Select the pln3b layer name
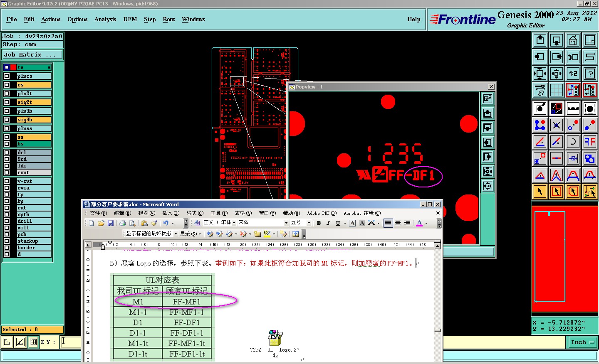The image size is (599, 364). pos(34,111)
